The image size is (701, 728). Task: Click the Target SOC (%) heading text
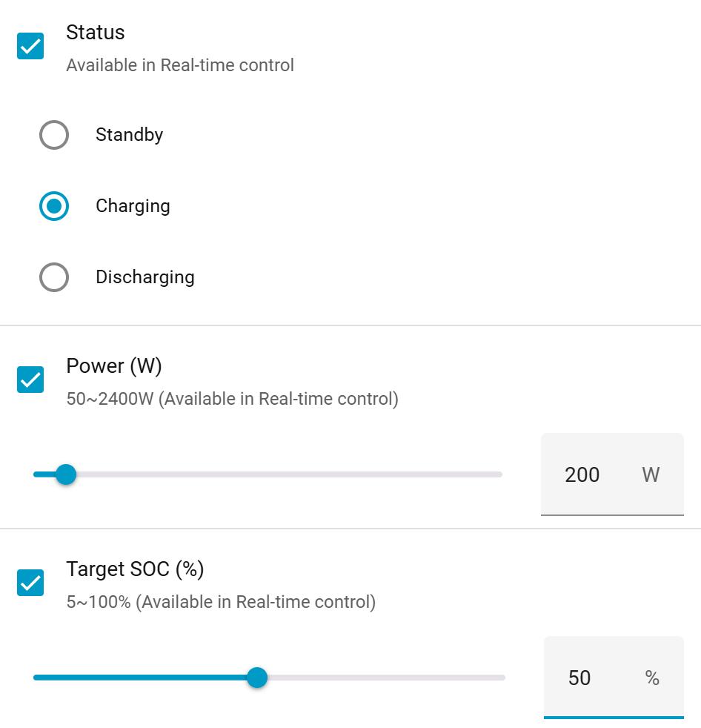135,569
